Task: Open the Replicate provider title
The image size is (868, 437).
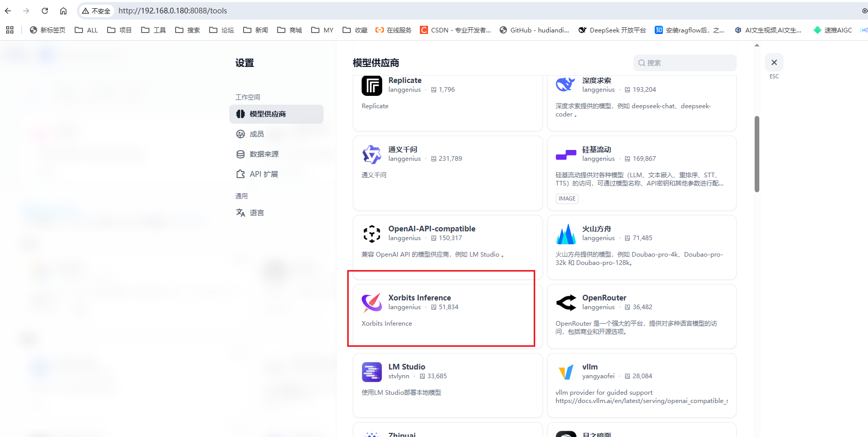Action: pyautogui.click(x=405, y=80)
